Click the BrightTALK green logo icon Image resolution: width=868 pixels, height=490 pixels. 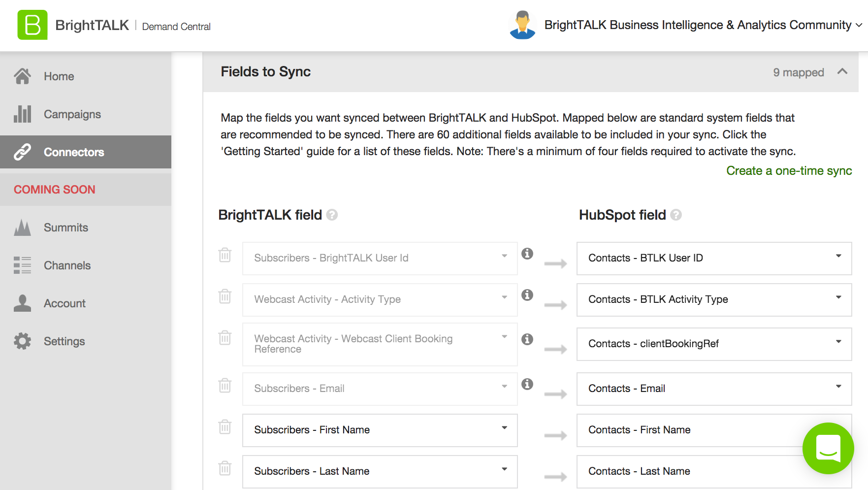pyautogui.click(x=32, y=25)
